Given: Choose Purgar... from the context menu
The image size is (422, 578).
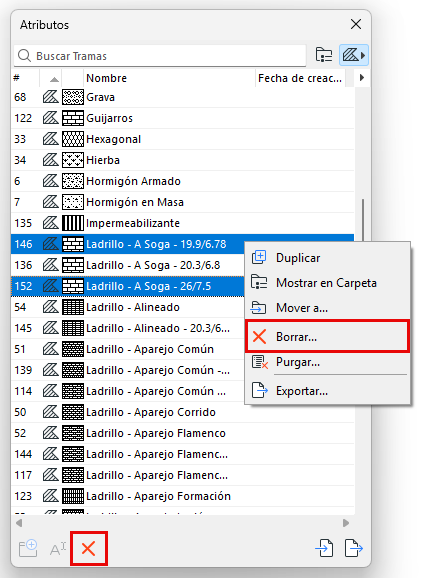Looking at the screenshot, I should 328,362.
